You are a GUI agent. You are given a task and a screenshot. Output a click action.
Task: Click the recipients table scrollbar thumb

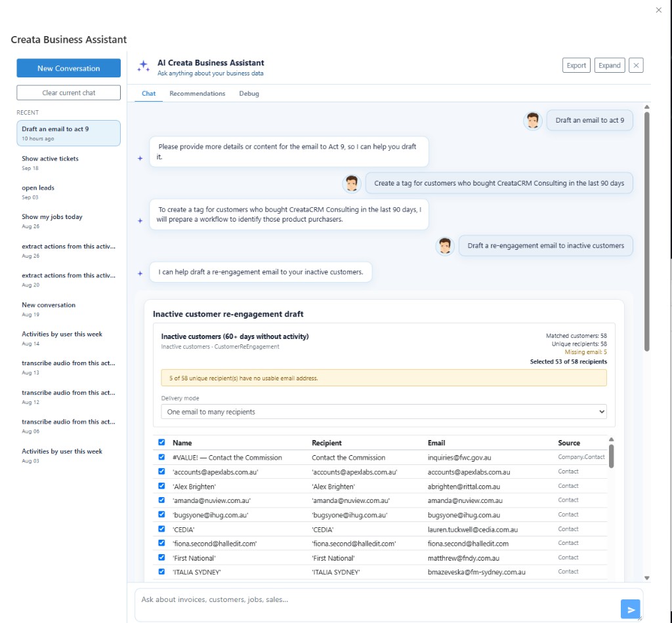[611, 456]
